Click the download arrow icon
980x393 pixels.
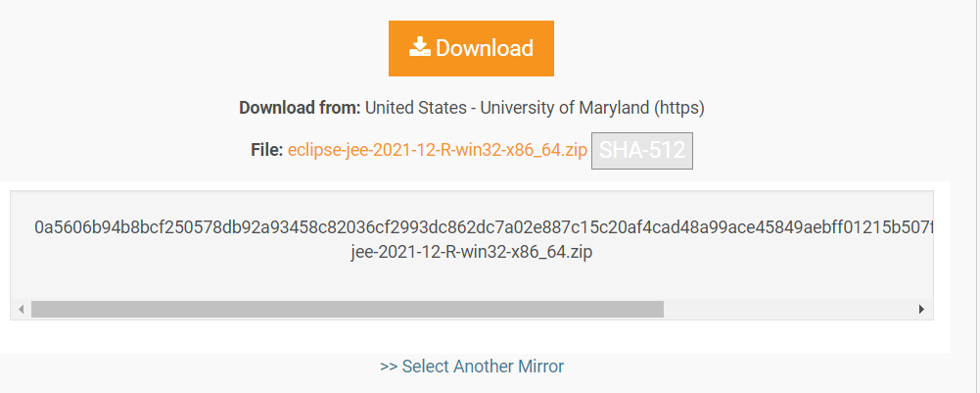click(x=420, y=47)
